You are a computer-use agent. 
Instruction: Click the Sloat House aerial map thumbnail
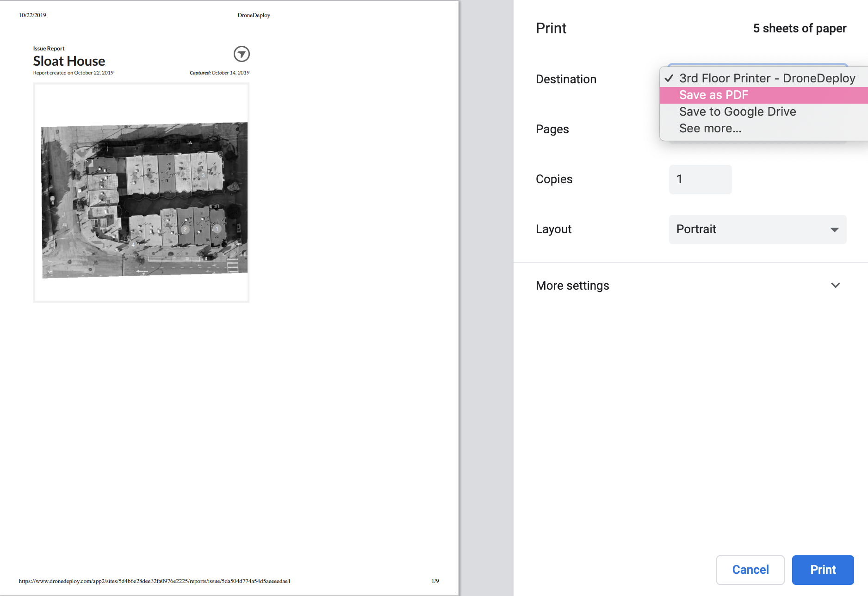pos(141,193)
